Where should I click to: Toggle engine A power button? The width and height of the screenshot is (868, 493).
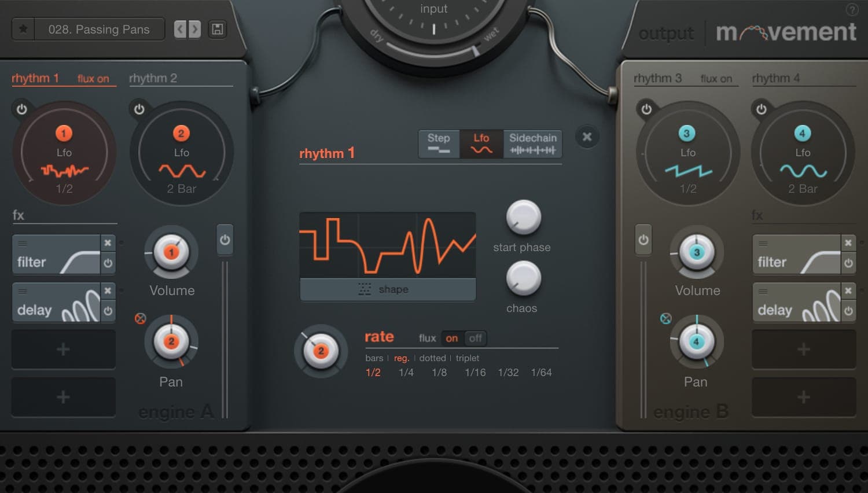click(x=225, y=240)
